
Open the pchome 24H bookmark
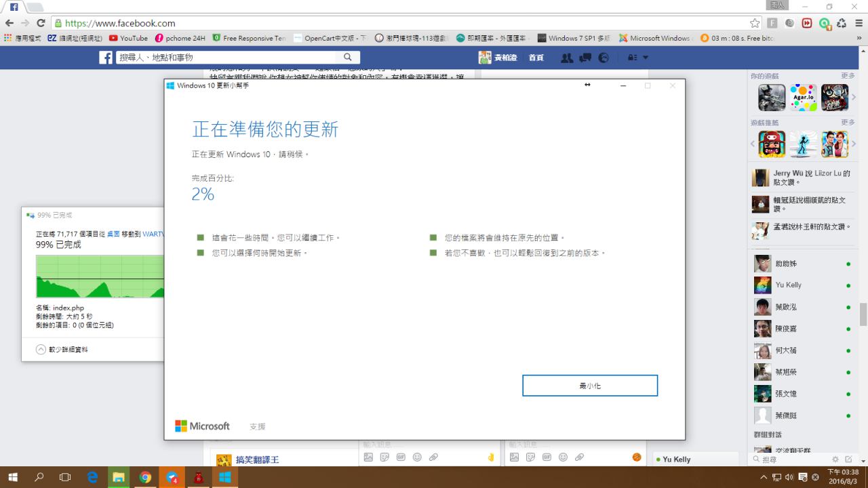click(x=180, y=38)
